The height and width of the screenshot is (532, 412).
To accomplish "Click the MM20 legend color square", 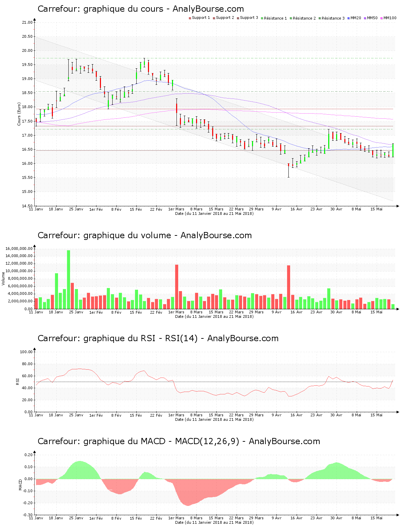I will [348, 18].
